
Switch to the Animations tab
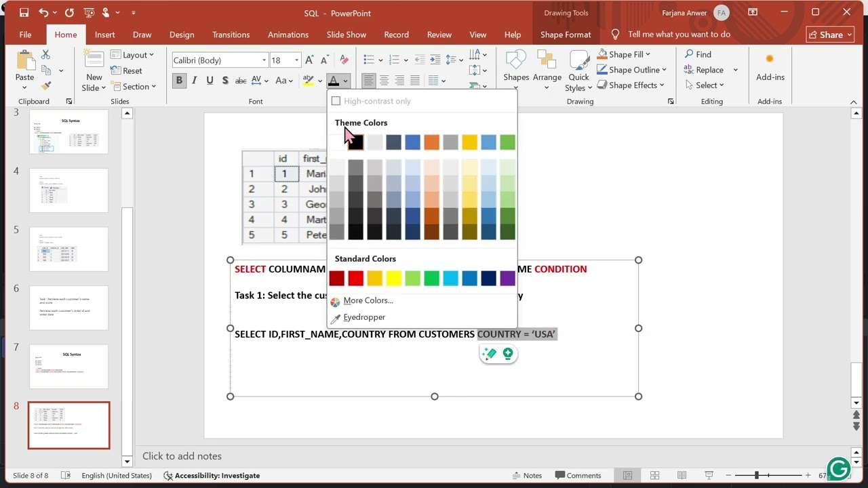(288, 35)
